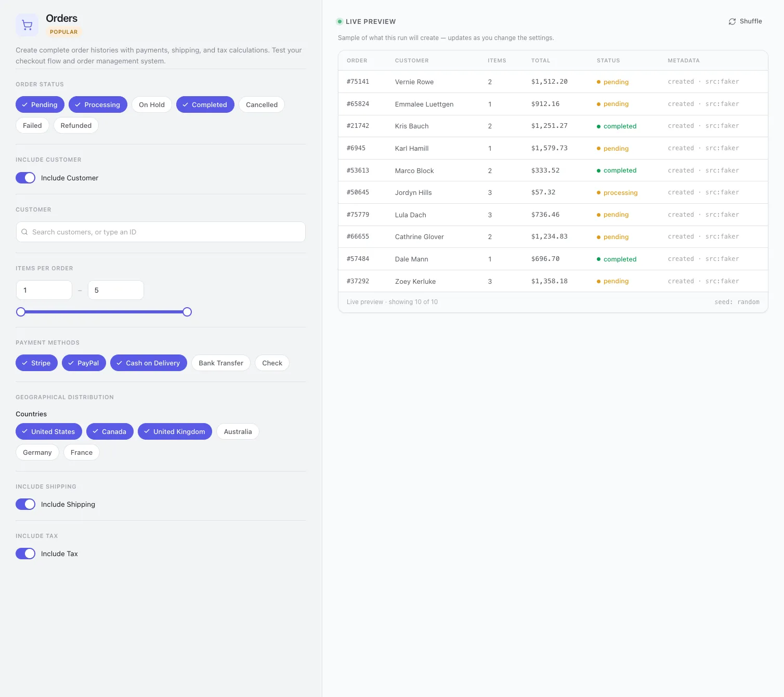Screen dimensions: 784x697
Task: Click the POPULAR badge under Orders
Action: (x=64, y=32)
